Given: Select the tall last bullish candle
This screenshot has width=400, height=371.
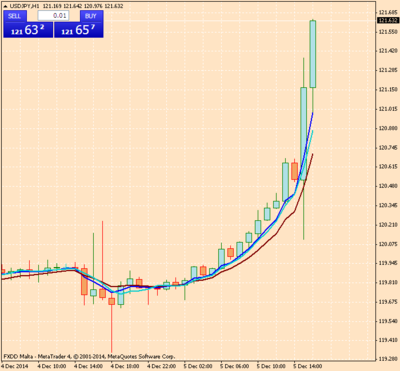Looking at the screenshot, I should tap(313, 54).
